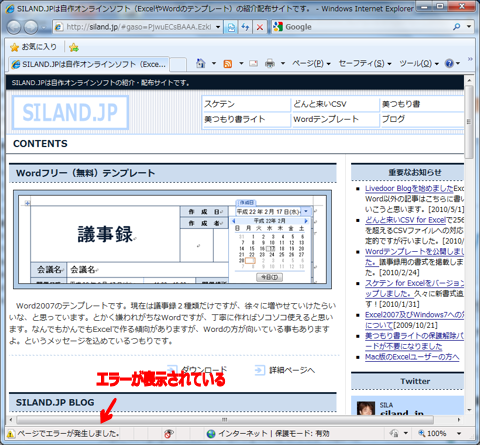Click the SILAND.JP logo
This screenshot has width=480, height=445.
point(70,112)
